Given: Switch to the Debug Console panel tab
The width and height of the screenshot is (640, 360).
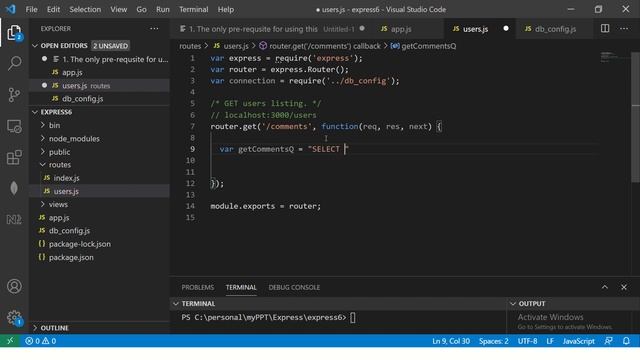Looking at the screenshot, I should click(294, 287).
